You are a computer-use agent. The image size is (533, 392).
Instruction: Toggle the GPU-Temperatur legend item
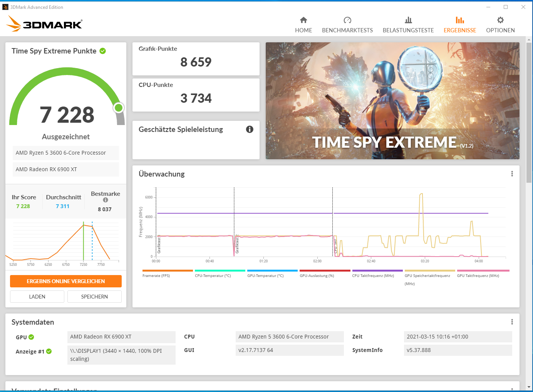(272, 274)
